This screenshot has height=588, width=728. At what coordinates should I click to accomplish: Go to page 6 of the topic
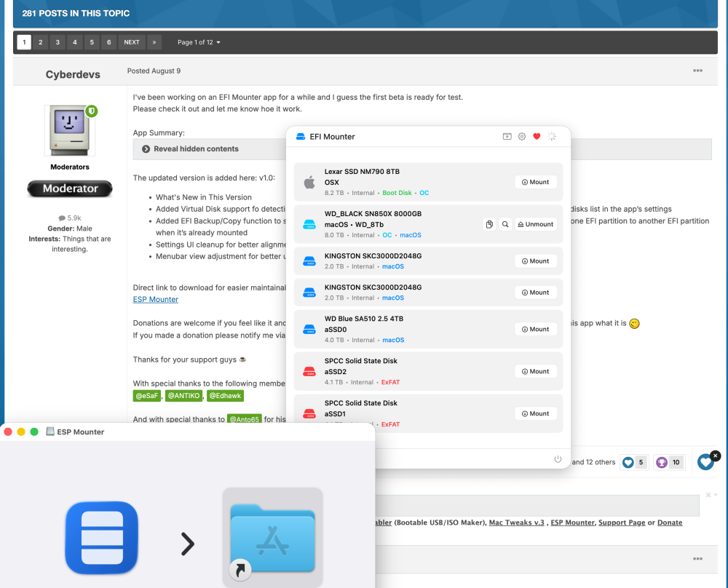click(109, 42)
